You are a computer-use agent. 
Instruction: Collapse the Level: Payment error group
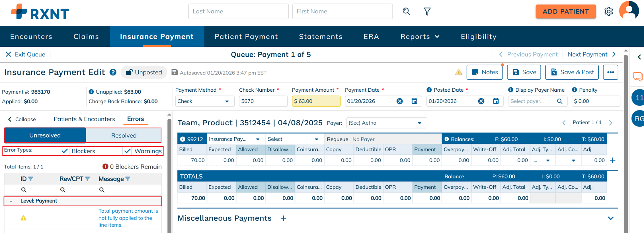(x=11, y=201)
